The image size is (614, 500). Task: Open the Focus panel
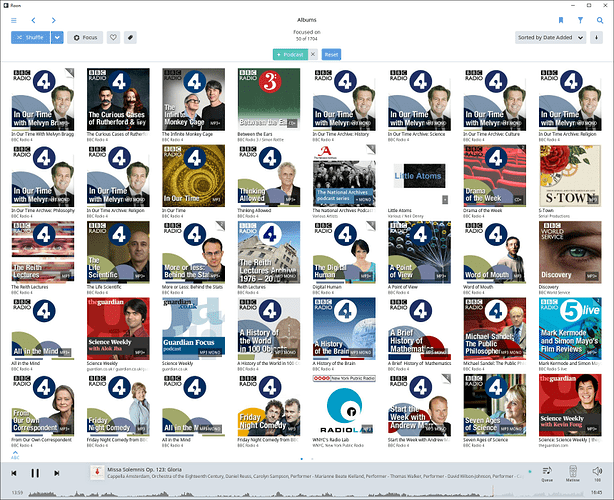coord(85,38)
